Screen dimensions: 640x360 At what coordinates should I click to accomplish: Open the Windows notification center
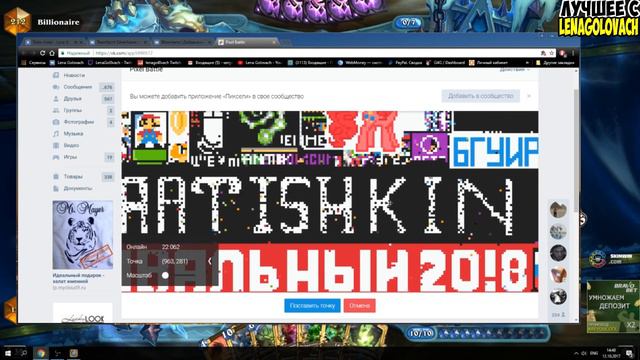coord(629,353)
